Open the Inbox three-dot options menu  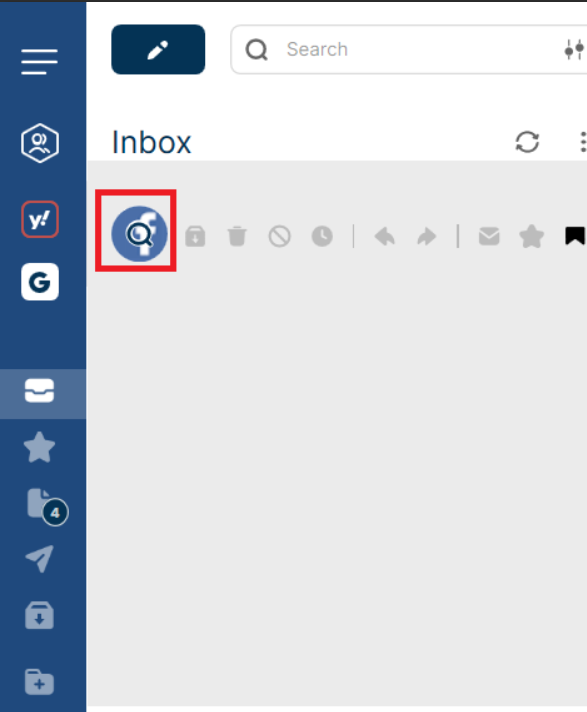[x=583, y=142]
